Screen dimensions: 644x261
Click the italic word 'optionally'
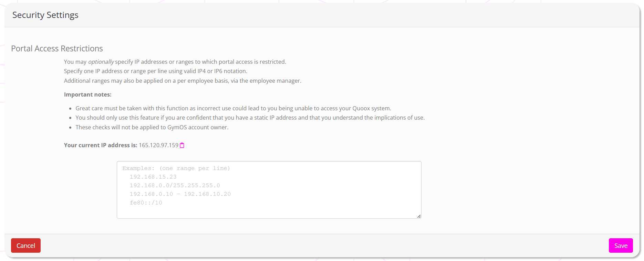pyautogui.click(x=101, y=62)
